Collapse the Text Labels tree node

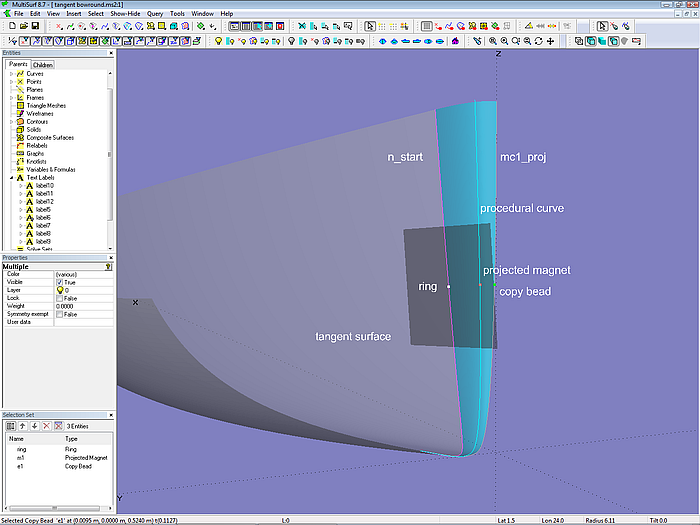pyautogui.click(x=12, y=177)
